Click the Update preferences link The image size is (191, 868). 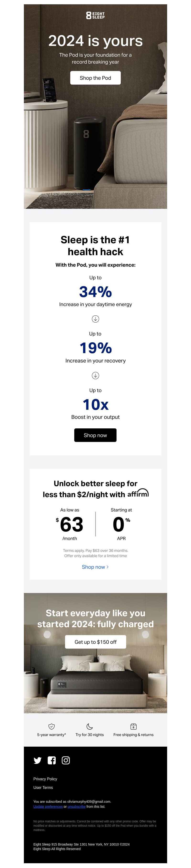point(48,807)
